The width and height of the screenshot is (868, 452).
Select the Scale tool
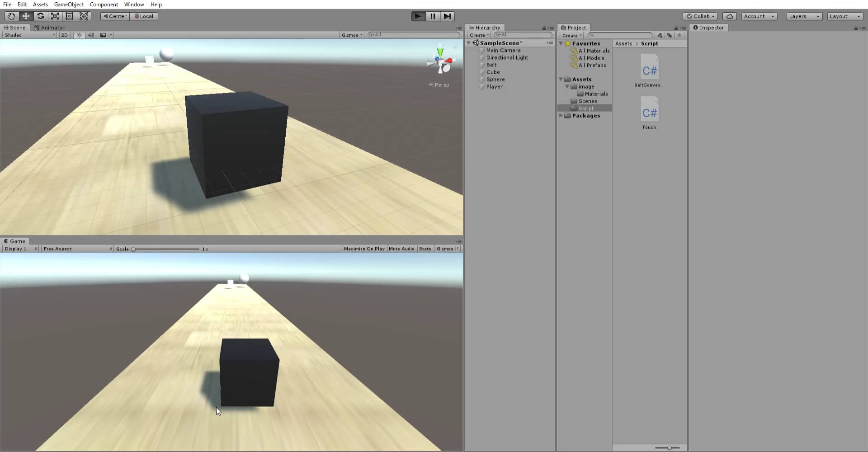(55, 16)
